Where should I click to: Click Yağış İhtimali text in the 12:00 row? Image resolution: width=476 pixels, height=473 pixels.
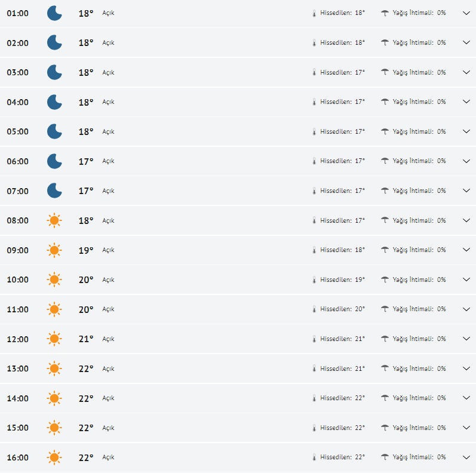click(x=419, y=339)
